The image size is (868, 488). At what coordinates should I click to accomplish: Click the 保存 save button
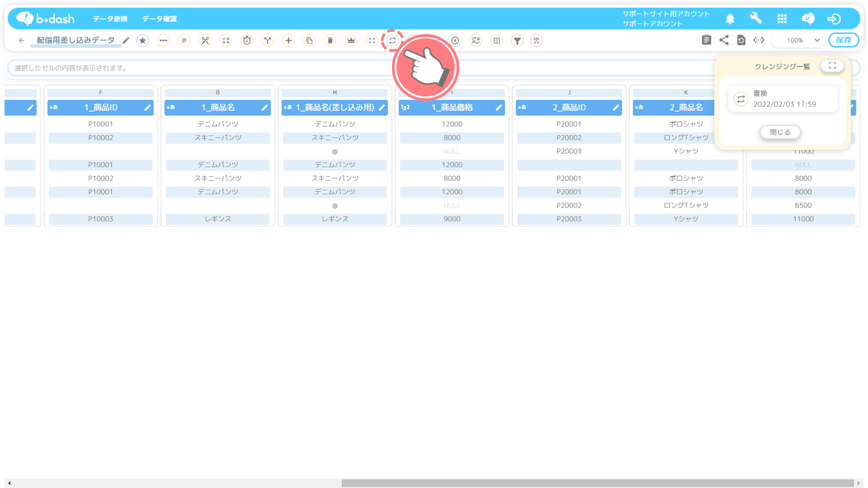(x=844, y=40)
